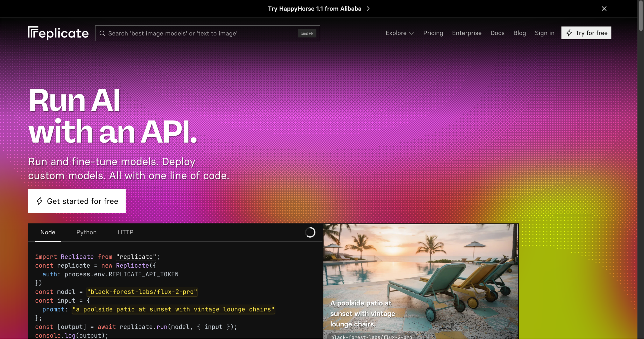This screenshot has width=644, height=339.
Task: Click the model search input field
Action: point(208,33)
